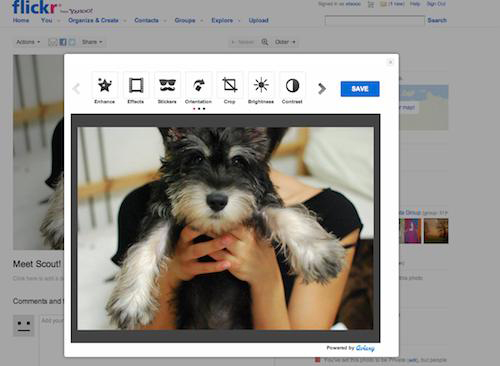Click the SAVE button
Image resolution: width=500 pixels, height=366 pixels.
click(360, 89)
